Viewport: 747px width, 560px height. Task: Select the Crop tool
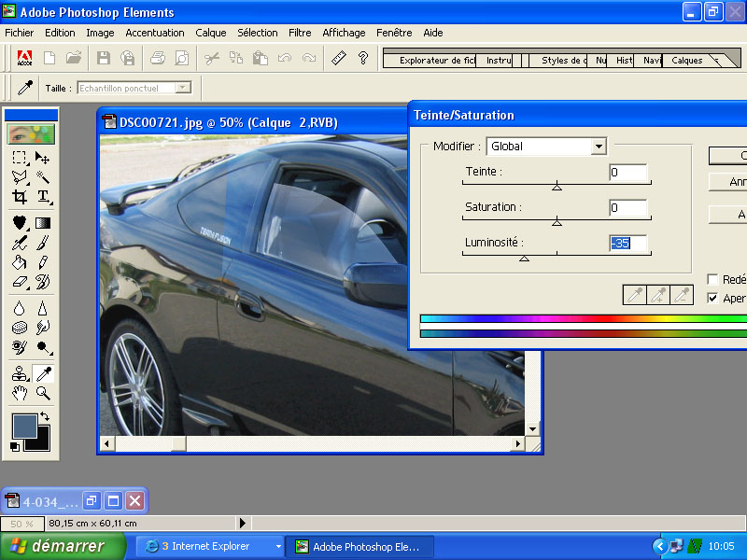(19, 196)
